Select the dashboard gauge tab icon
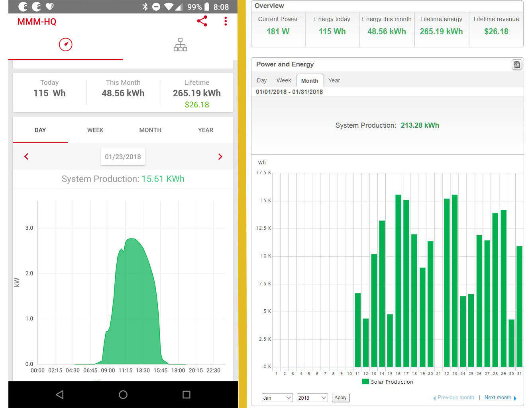Viewport: 532px width, 408px height. coord(66,45)
